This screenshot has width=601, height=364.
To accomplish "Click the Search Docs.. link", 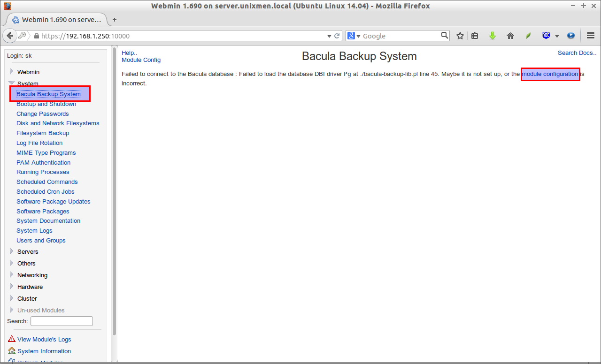I will [577, 53].
